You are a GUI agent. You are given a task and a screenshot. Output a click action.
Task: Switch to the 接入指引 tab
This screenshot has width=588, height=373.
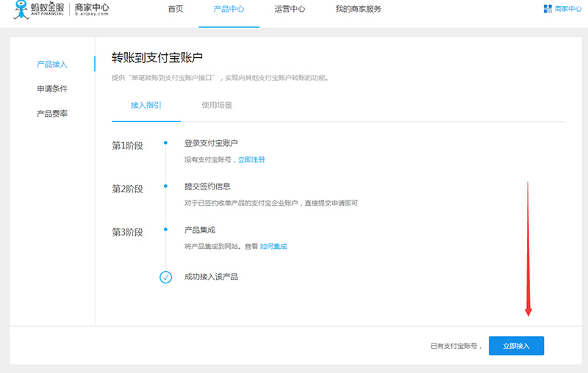tap(146, 105)
